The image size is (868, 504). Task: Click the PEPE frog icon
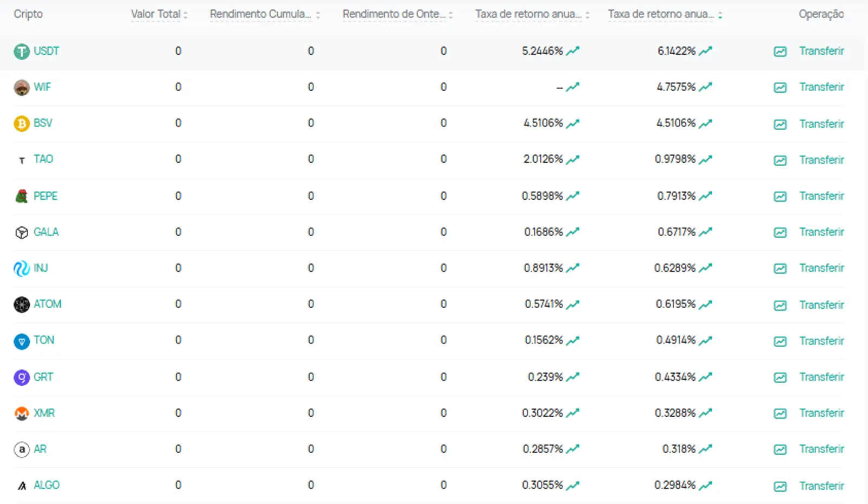point(22,196)
